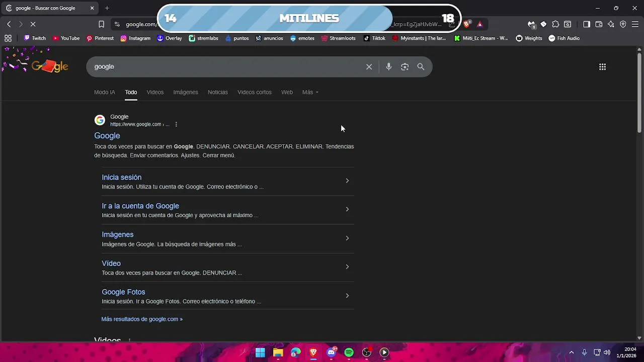Open the Twitch bookmark
Image resolution: width=644 pixels, height=362 pixels.
tap(34, 38)
